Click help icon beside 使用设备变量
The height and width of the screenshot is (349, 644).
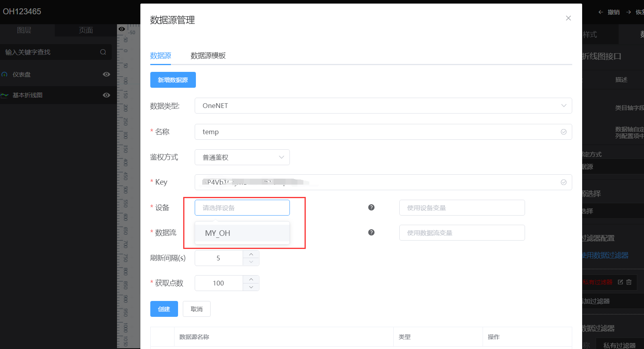371,207
